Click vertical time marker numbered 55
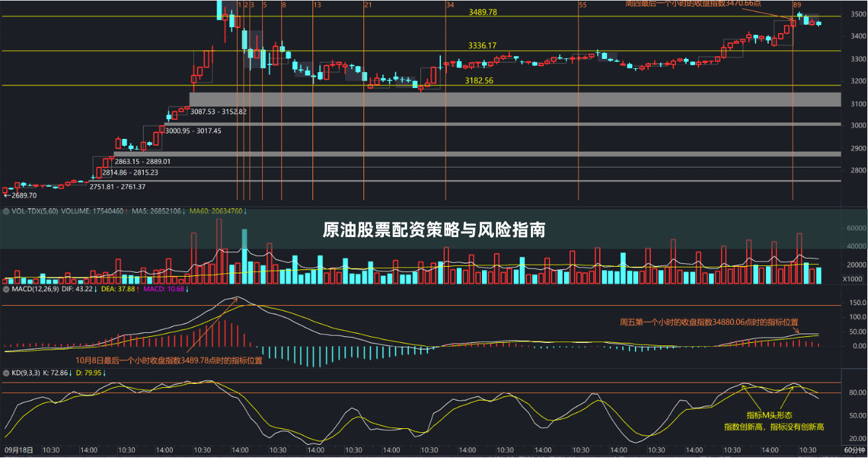Viewport: 868px width, 458px height. (583, 5)
